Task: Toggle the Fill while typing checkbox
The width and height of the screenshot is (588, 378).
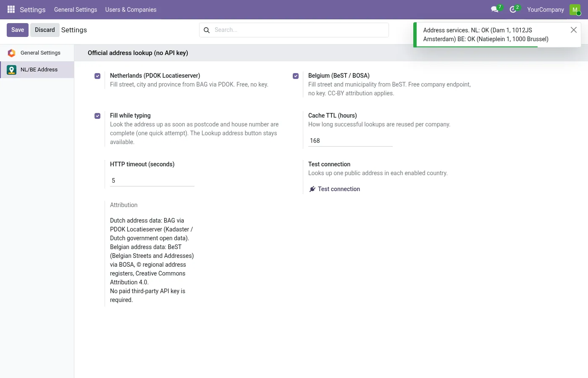Action: pos(97,116)
